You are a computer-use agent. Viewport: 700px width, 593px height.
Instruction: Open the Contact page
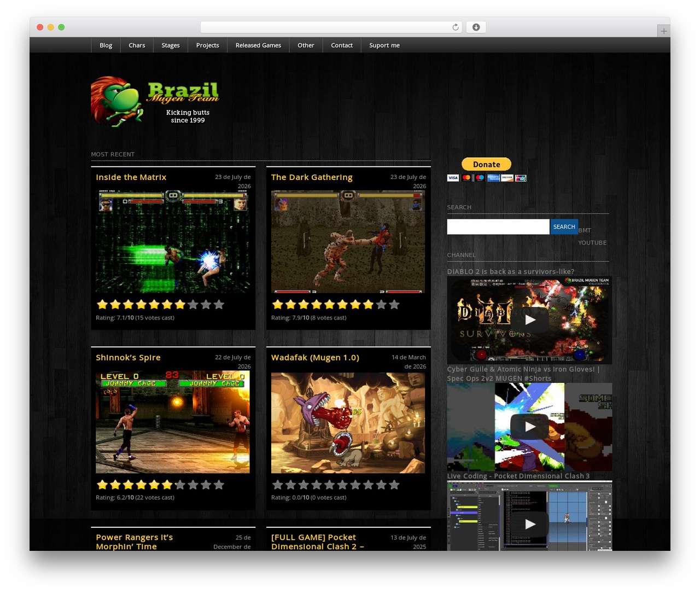point(342,45)
